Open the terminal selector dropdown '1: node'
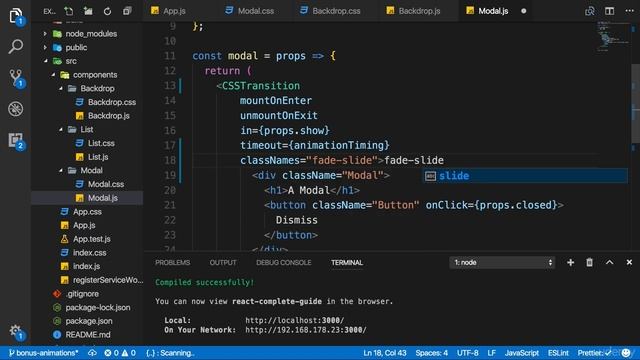Image resolution: width=640 pixels, height=360 pixels. click(502, 262)
